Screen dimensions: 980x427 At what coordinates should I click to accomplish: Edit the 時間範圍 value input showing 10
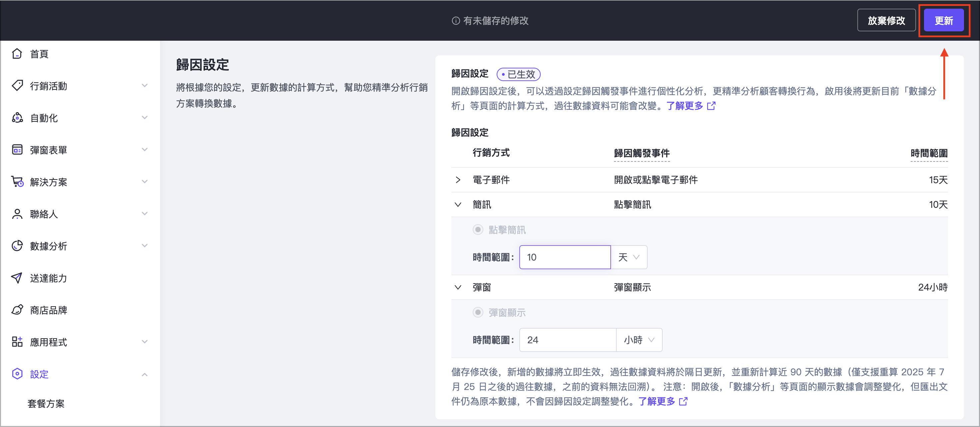[565, 257]
